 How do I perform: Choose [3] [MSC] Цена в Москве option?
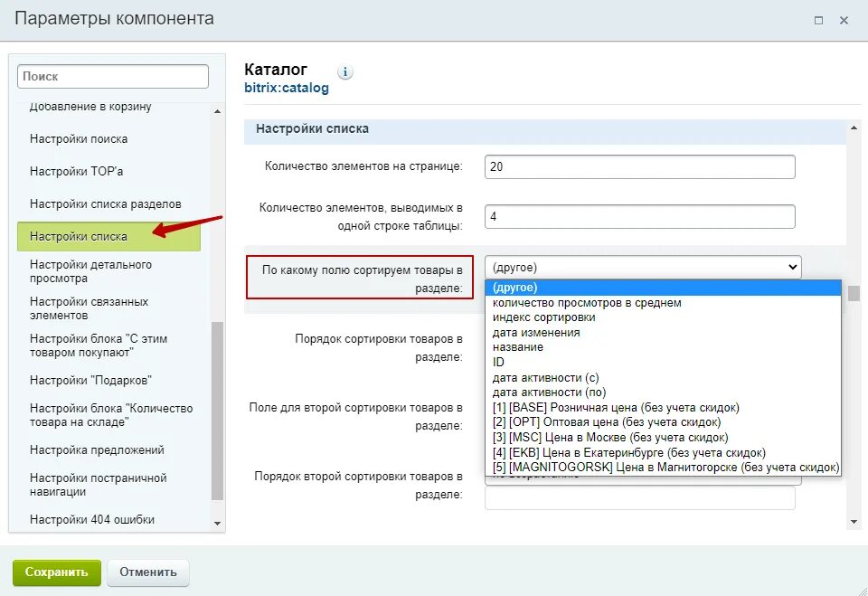pos(663,437)
